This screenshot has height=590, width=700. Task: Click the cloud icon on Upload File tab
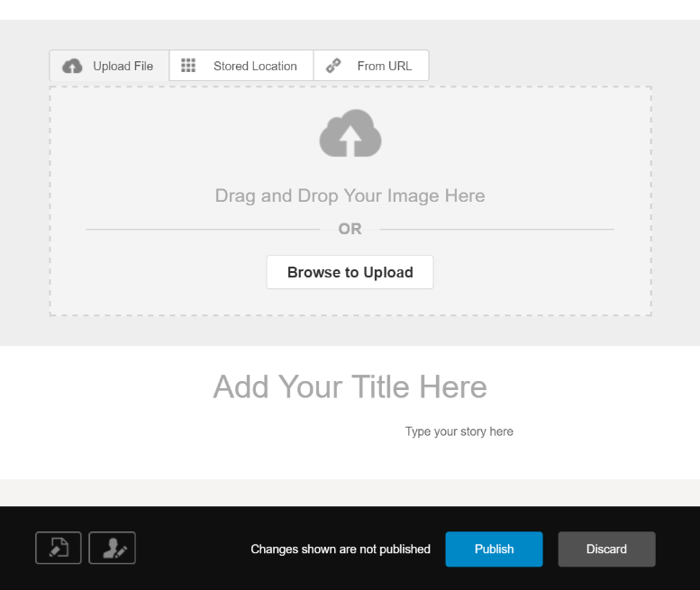73,67
